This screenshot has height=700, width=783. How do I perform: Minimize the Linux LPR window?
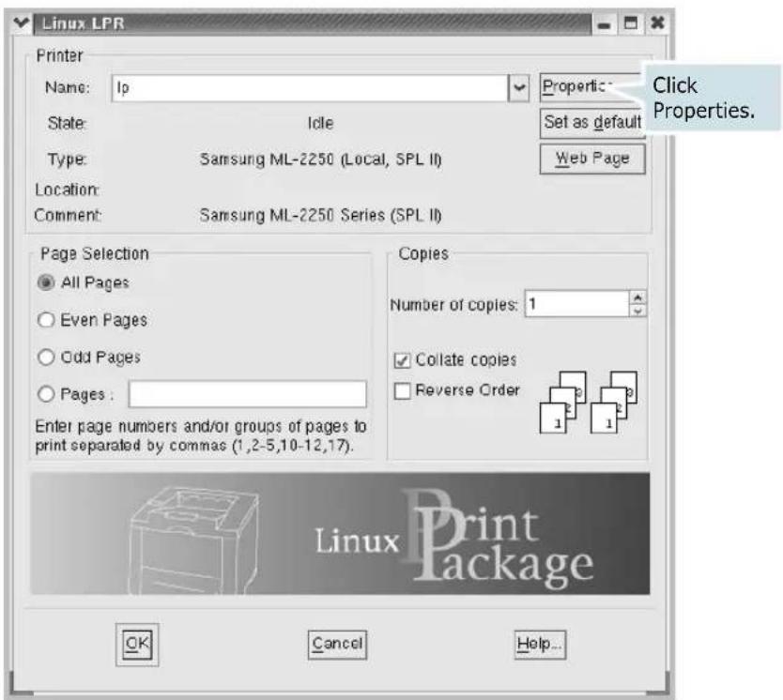(x=605, y=23)
